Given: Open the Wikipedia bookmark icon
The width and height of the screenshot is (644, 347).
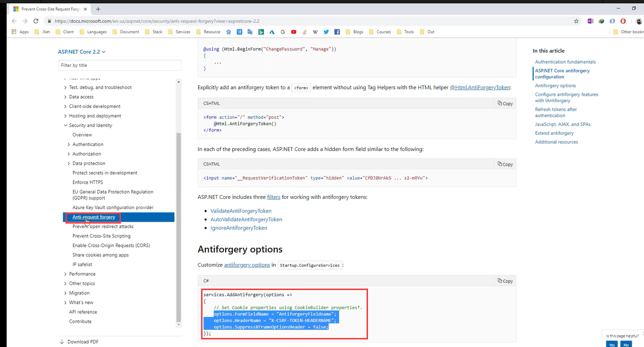Looking at the screenshot, I should click(315, 32).
